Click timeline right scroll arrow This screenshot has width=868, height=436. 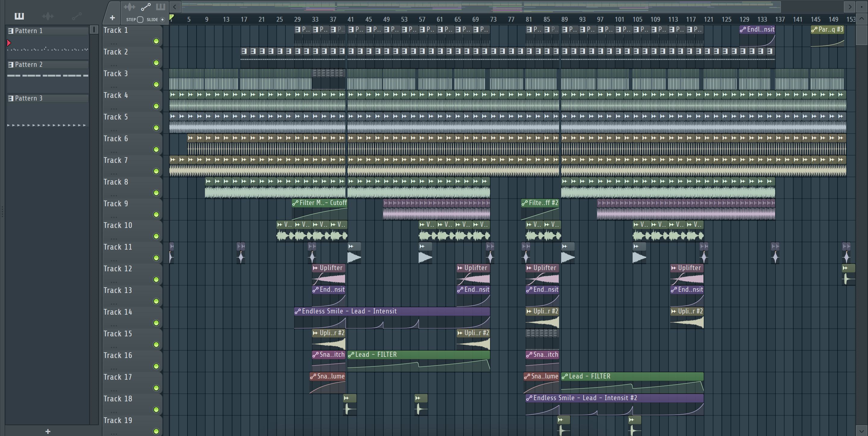tap(850, 7)
